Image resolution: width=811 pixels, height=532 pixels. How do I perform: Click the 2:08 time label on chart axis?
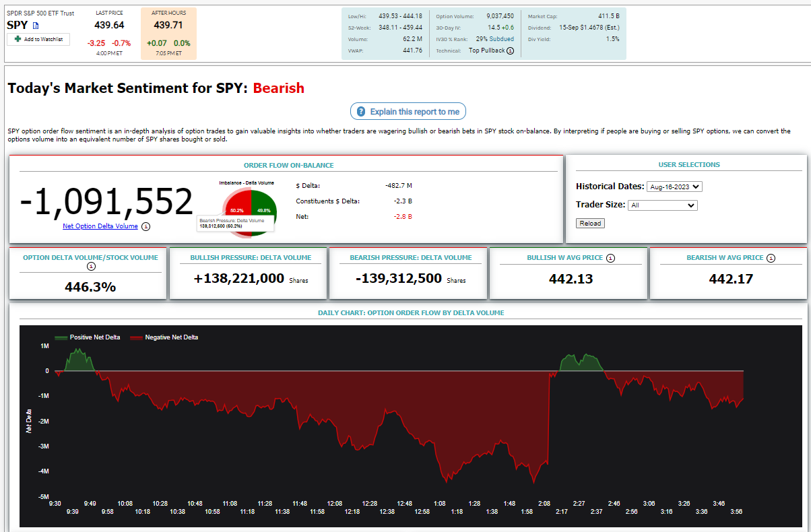tap(545, 504)
